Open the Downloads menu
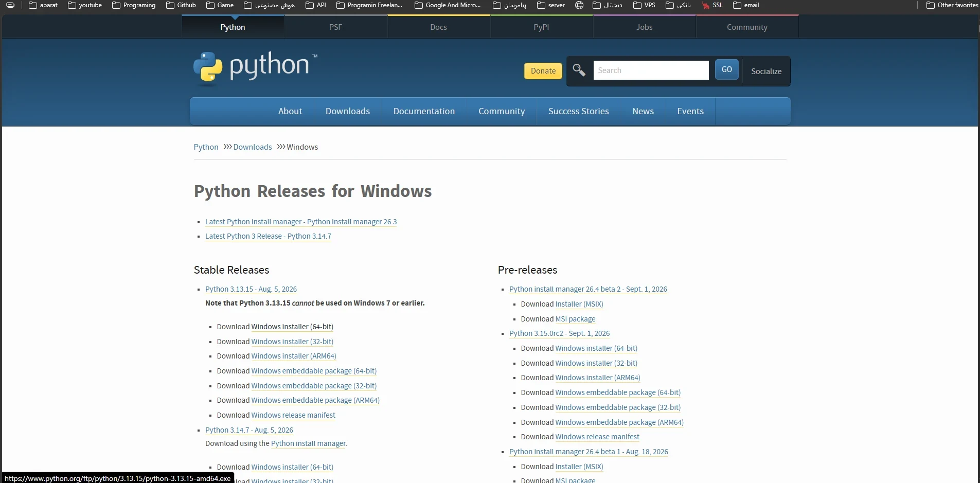 click(348, 111)
